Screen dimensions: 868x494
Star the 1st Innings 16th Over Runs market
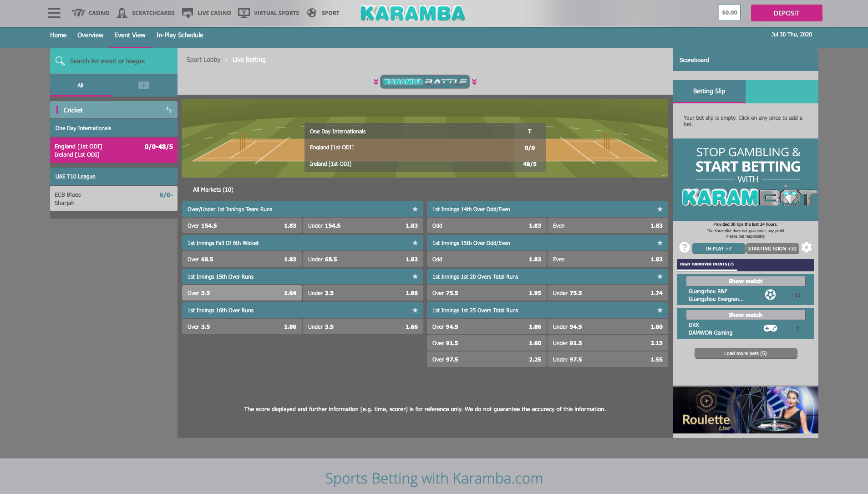click(415, 310)
